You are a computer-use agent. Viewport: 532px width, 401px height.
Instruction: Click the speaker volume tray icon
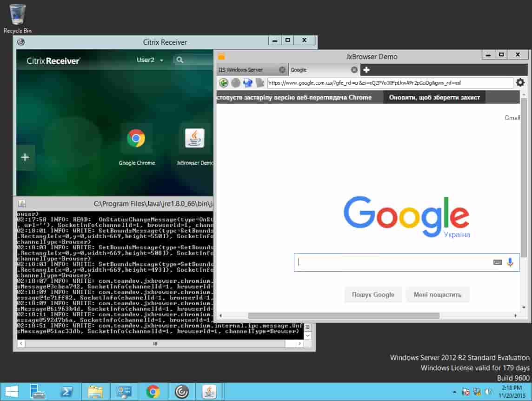point(489,392)
